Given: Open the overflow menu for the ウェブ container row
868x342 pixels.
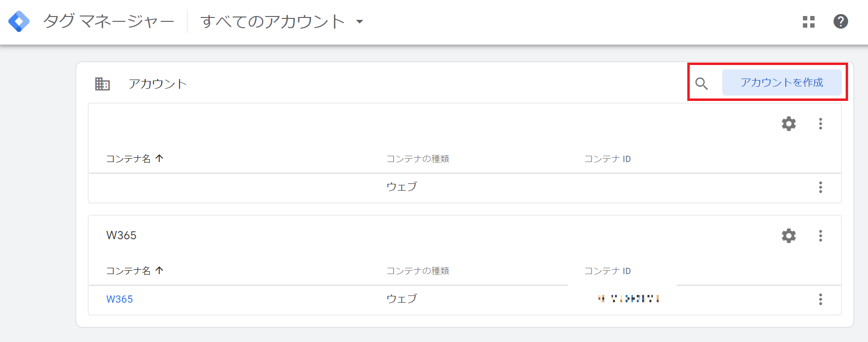Looking at the screenshot, I should tap(820, 187).
